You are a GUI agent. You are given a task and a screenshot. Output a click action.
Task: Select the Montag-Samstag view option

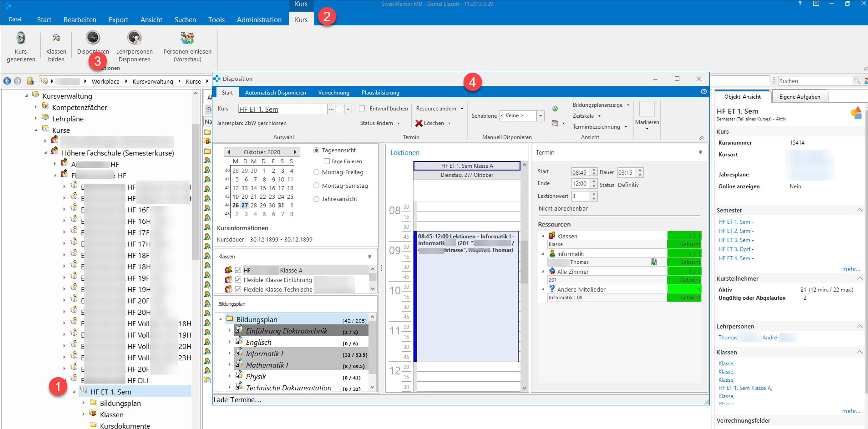pyautogui.click(x=316, y=186)
